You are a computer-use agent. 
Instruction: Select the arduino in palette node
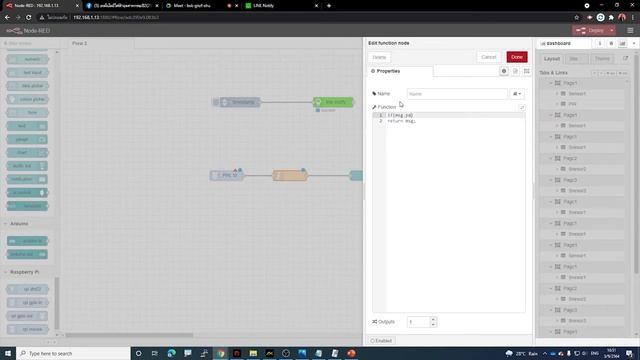pos(27,241)
